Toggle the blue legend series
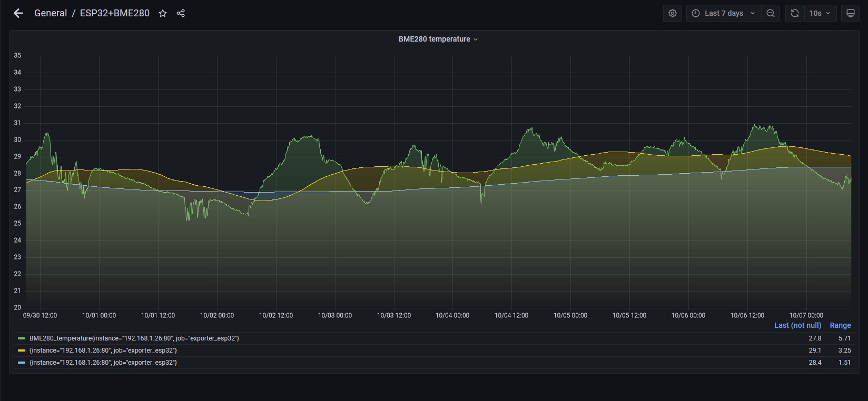This screenshot has width=868, height=401. coord(103,363)
